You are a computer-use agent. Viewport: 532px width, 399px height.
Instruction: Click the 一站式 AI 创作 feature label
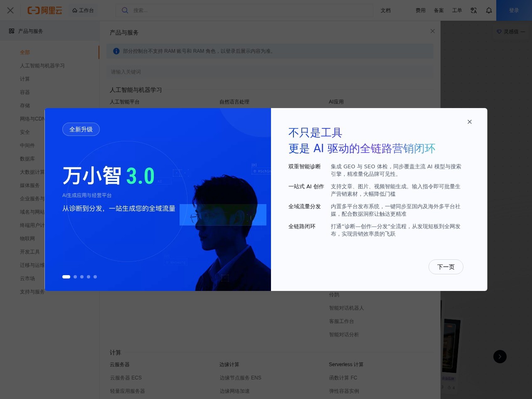(x=306, y=187)
